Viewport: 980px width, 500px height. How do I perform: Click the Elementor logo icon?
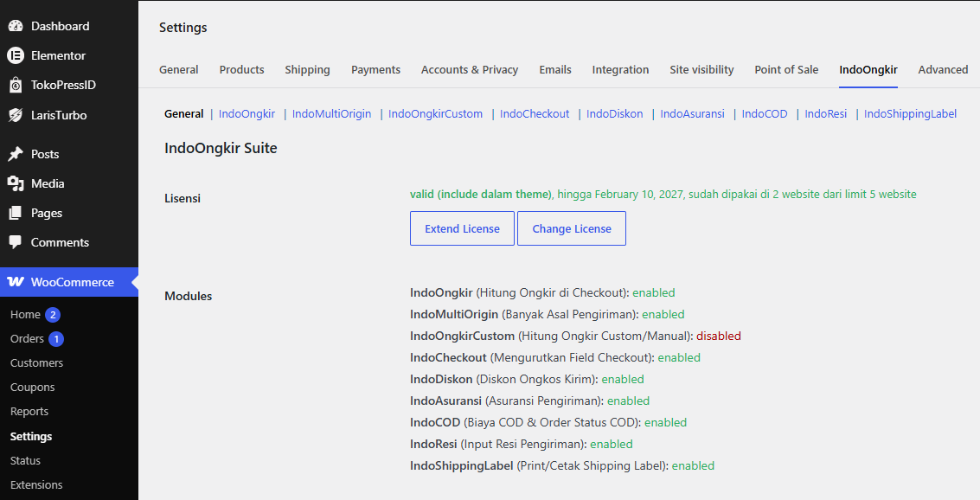[x=16, y=55]
